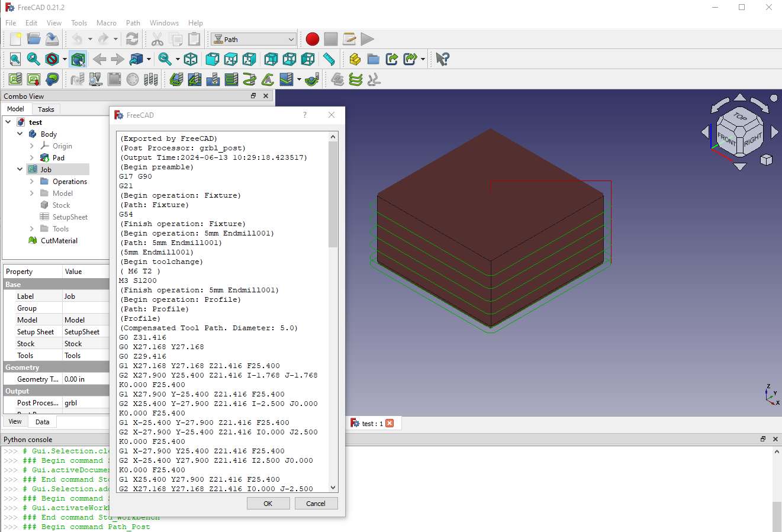Switch to the Data property tab
782x532 pixels.
tap(42, 422)
